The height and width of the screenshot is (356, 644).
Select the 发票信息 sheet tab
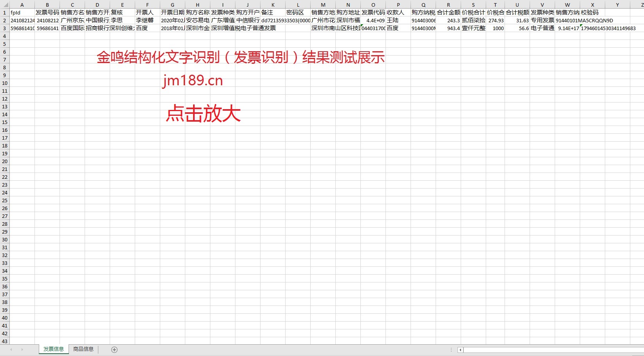pyautogui.click(x=54, y=349)
